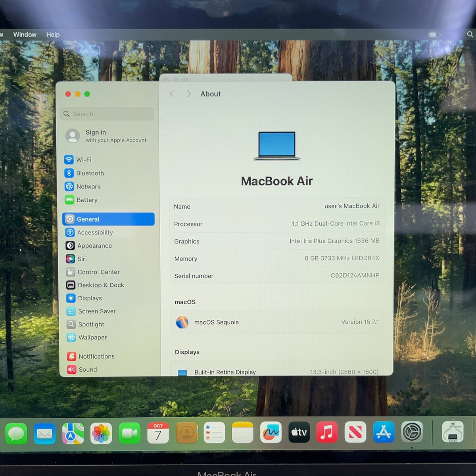Launch Reminders from the Dock

pyautogui.click(x=214, y=432)
